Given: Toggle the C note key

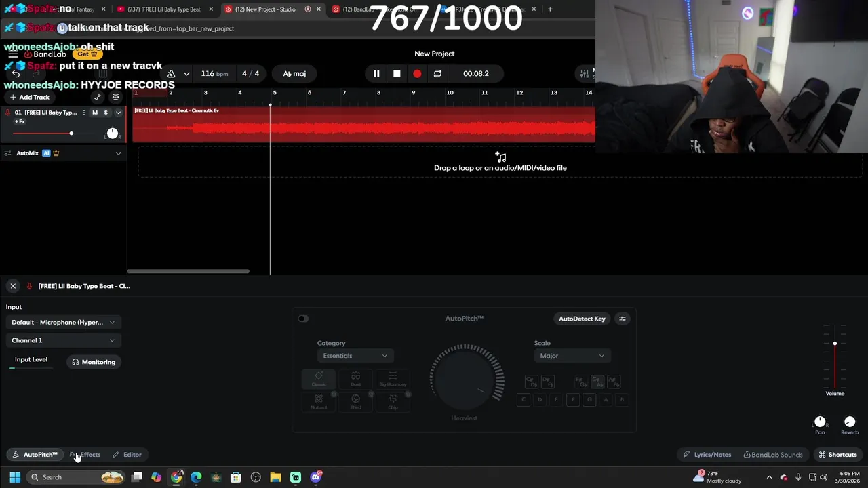Looking at the screenshot, I should 523,400.
